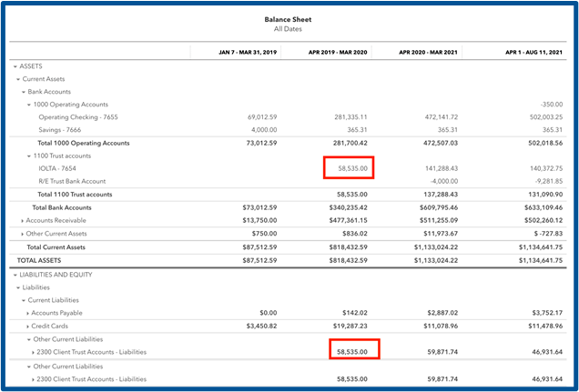This screenshot has width=579, height=392.
Task: Click Savings value 4,000.00
Action: point(264,130)
